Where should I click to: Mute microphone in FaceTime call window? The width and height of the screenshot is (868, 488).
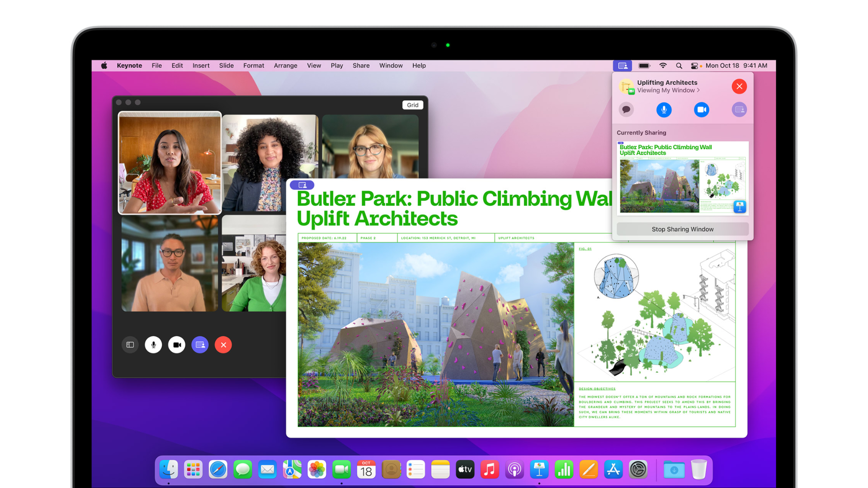point(153,345)
